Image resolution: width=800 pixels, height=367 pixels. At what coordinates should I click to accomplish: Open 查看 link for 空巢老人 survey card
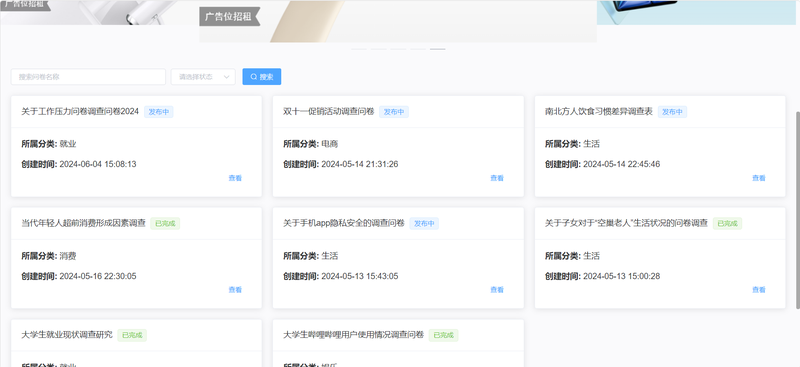pyautogui.click(x=759, y=290)
